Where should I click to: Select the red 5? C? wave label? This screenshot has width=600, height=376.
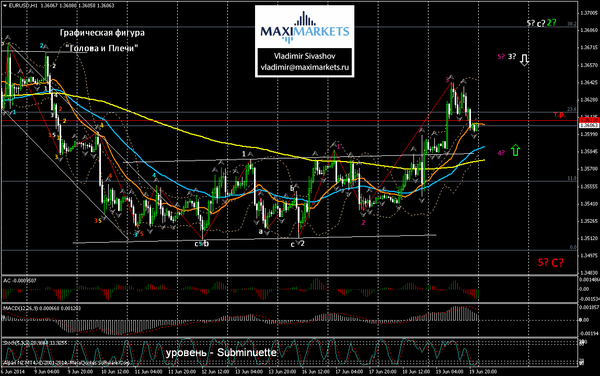tap(551, 262)
